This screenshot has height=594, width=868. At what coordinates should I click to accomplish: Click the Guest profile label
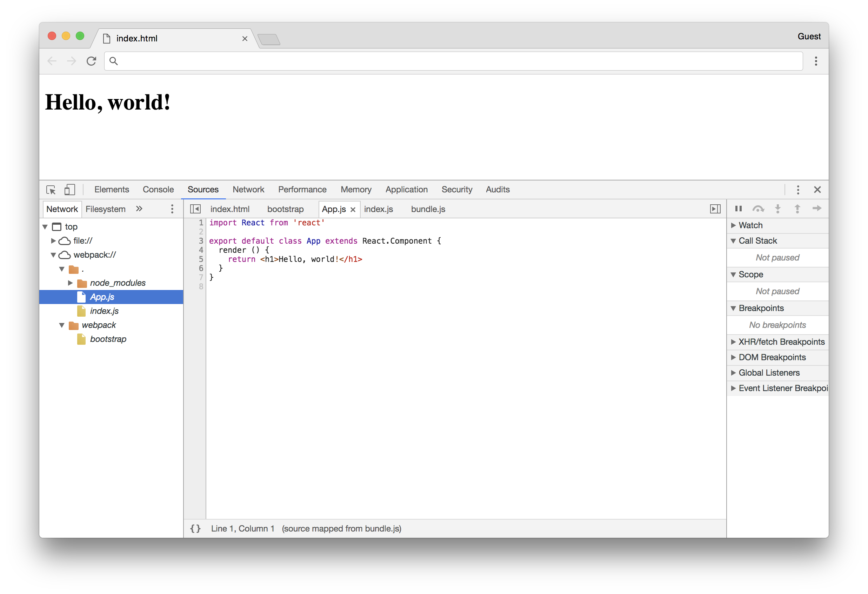pyautogui.click(x=809, y=36)
